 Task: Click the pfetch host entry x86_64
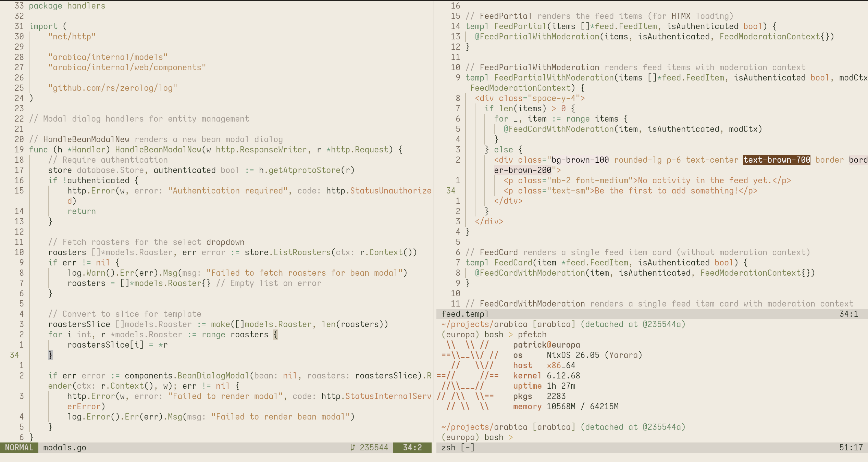point(561,365)
